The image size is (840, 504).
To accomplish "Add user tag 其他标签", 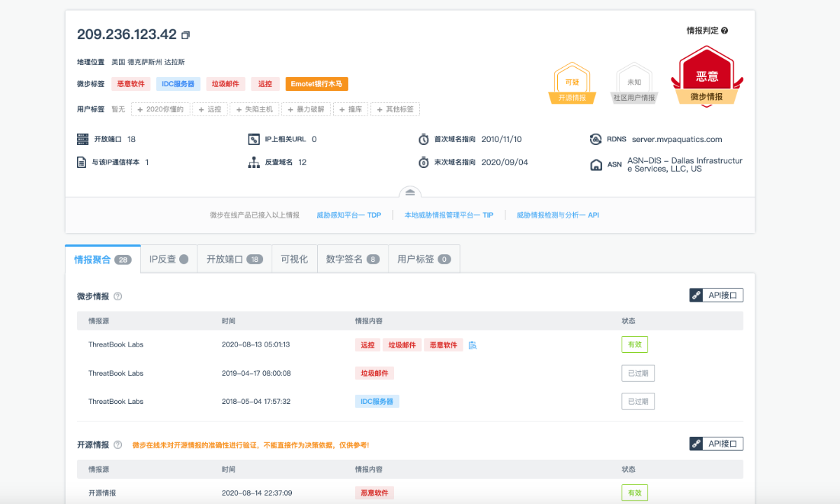I will coord(395,109).
